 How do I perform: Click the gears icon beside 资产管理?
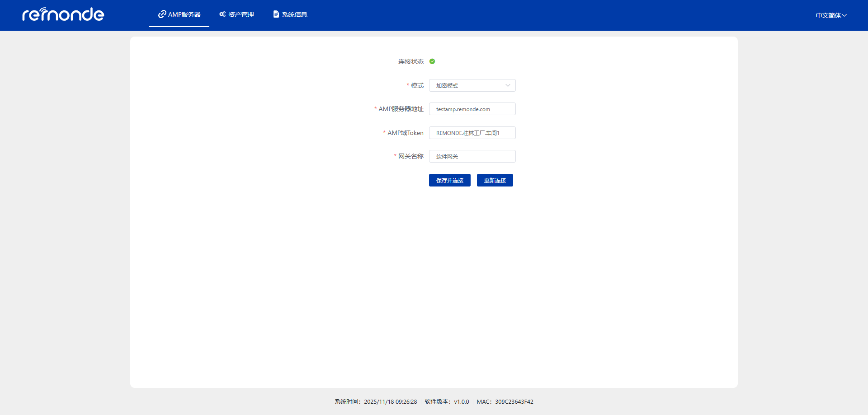(x=222, y=14)
